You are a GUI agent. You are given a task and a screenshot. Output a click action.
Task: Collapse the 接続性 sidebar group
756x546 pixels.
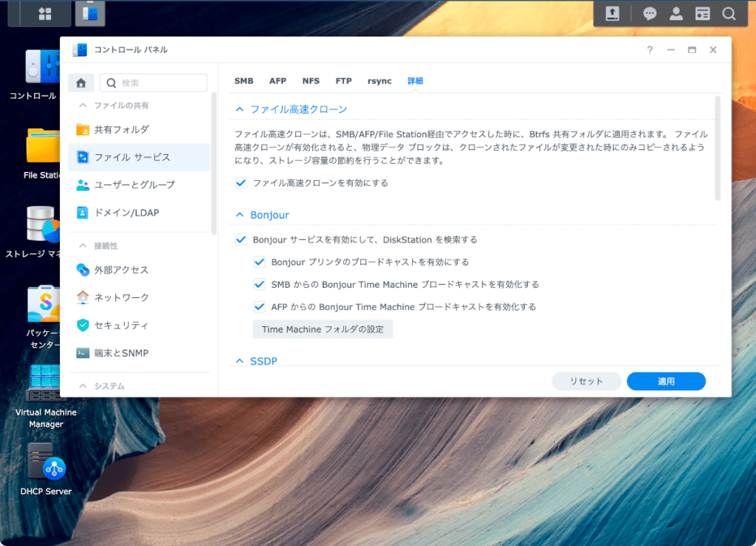(x=83, y=246)
